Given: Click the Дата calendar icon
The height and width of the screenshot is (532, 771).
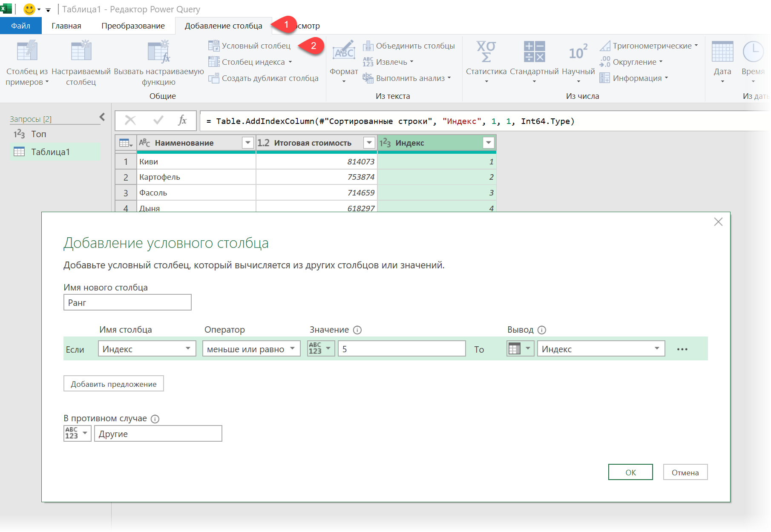Looking at the screenshot, I should point(722,51).
